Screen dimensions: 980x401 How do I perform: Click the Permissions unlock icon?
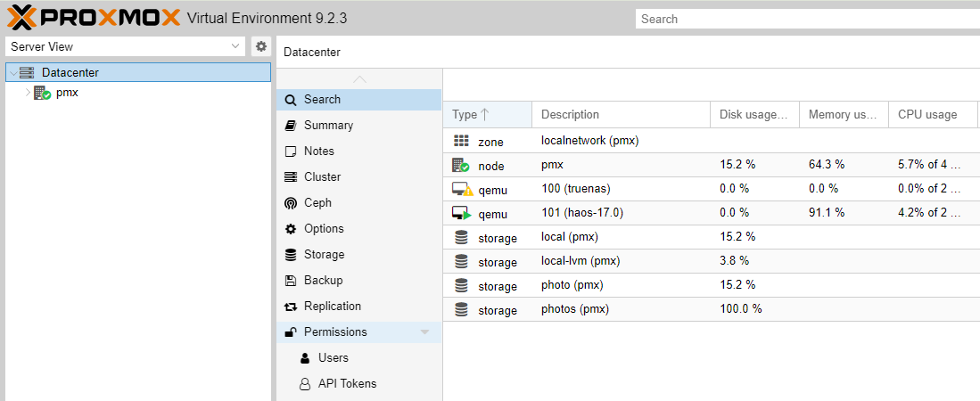click(x=291, y=332)
